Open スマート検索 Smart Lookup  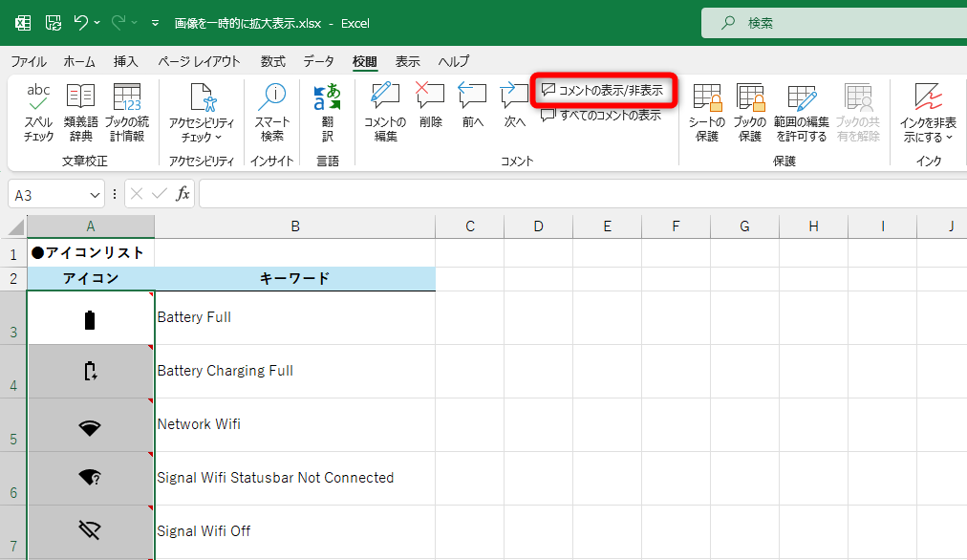coord(273,110)
